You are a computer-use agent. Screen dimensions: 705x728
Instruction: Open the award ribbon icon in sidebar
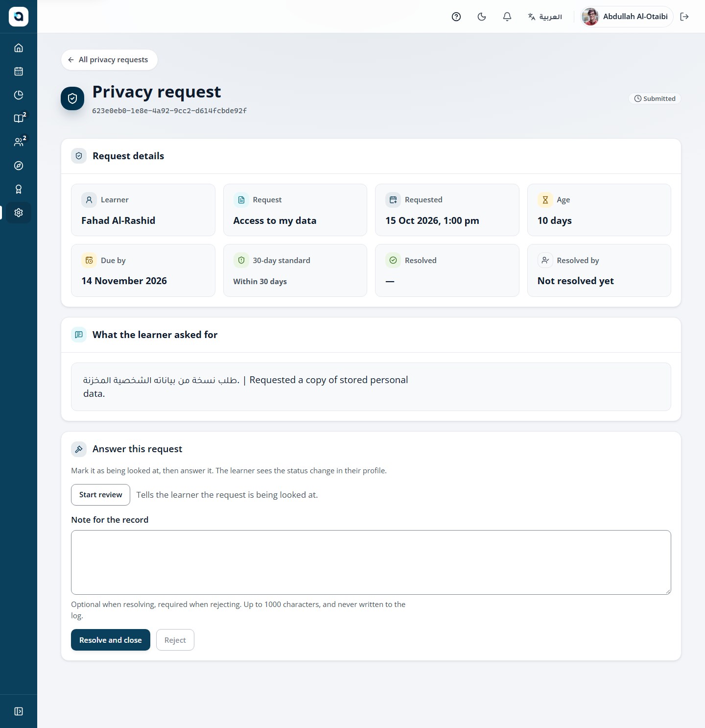click(19, 189)
